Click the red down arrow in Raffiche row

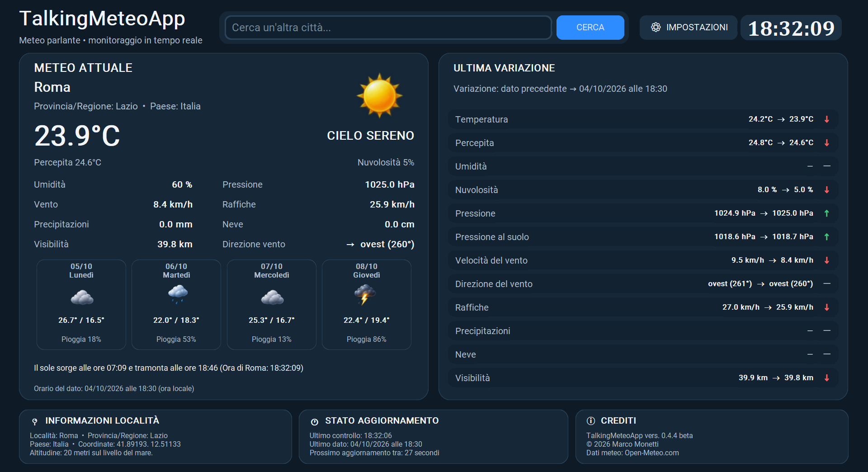tap(827, 307)
